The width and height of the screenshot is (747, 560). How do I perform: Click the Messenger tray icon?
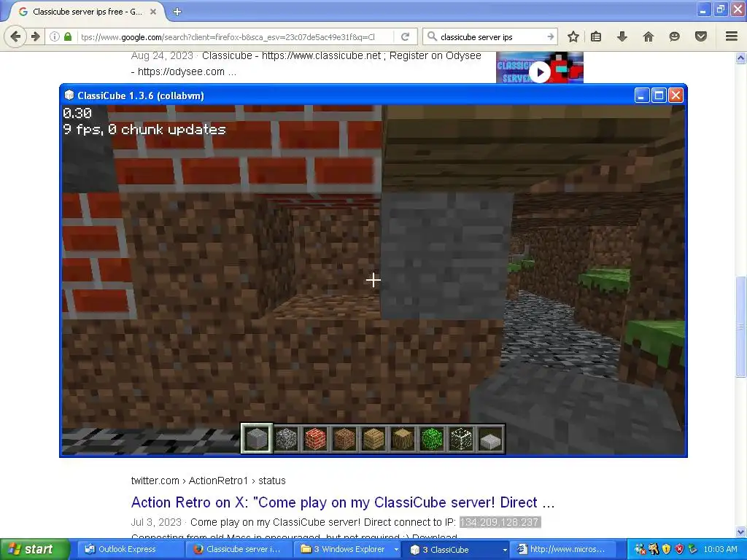pos(640,550)
